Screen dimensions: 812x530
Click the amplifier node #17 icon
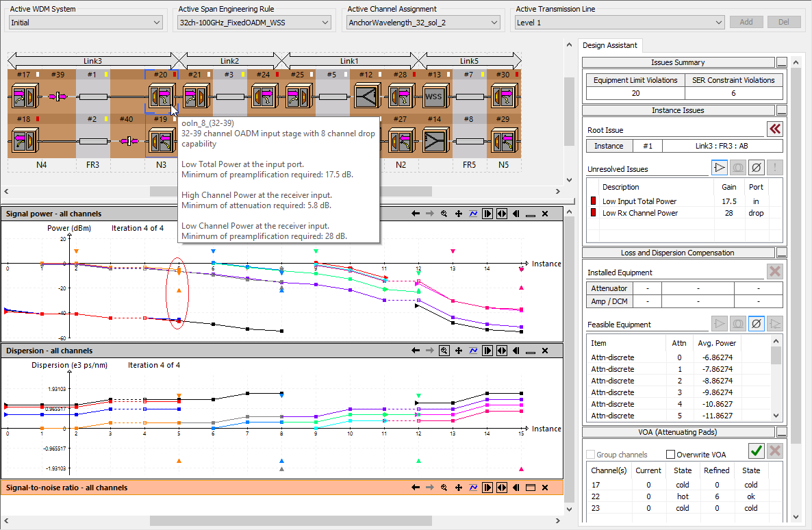click(24, 97)
